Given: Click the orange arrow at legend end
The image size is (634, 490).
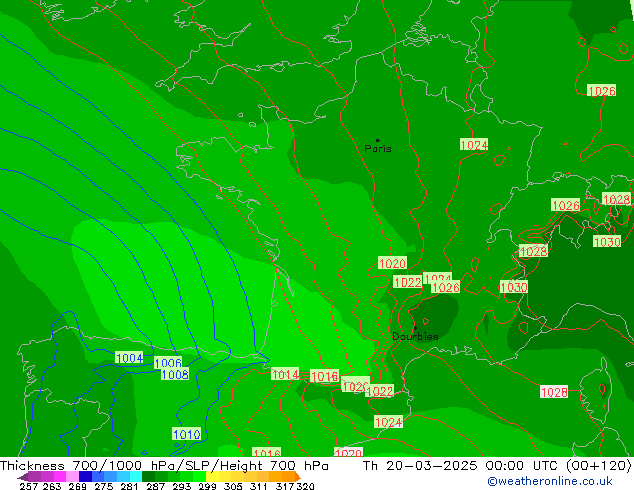Looking at the screenshot, I should point(298,476).
